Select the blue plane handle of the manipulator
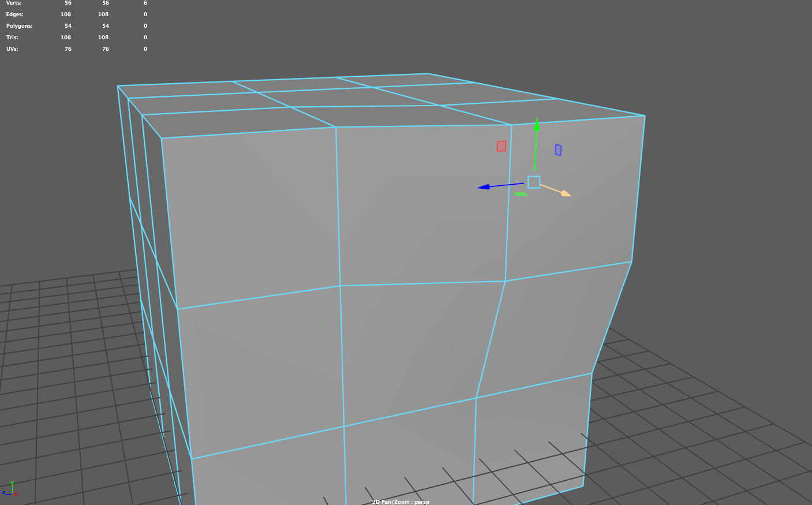The width and height of the screenshot is (812, 505). tap(557, 149)
